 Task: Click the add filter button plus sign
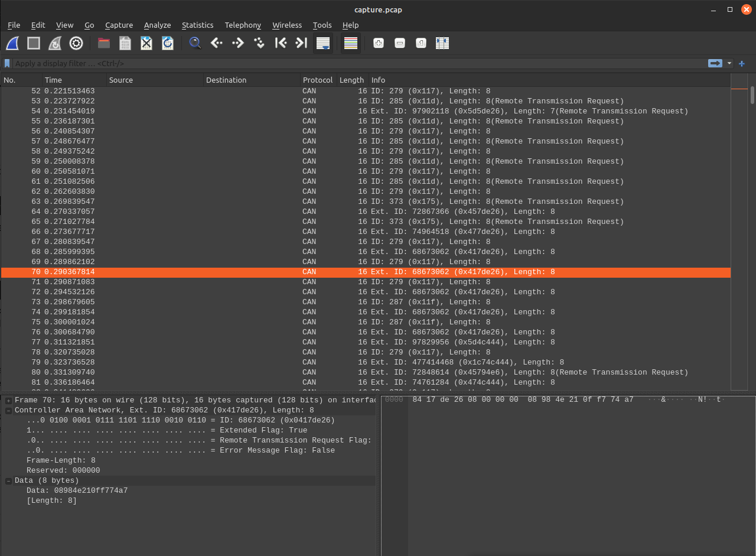742,63
